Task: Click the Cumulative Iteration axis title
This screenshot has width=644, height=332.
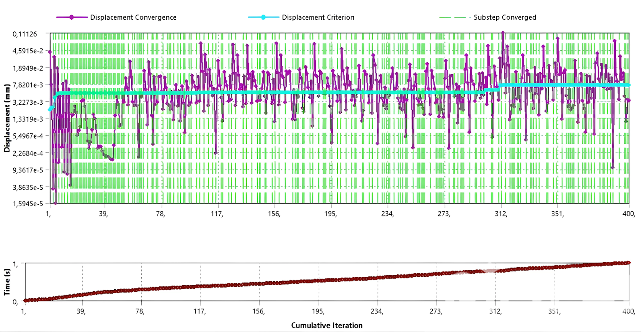Action: [x=326, y=325]
